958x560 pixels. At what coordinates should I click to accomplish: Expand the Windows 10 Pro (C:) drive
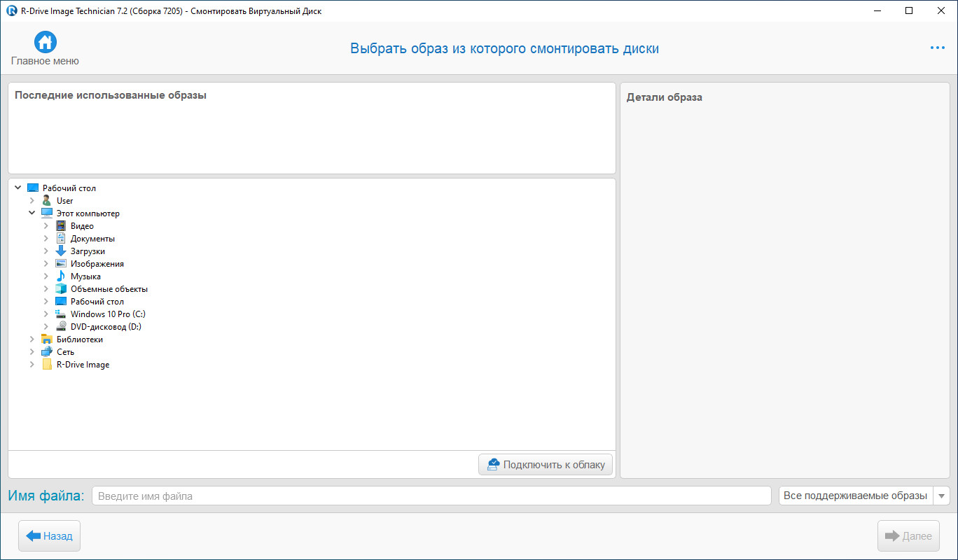pos(46,314)
